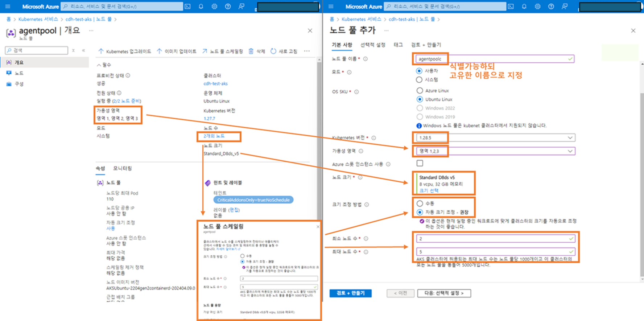
Task: Click the 최대 노드 수 input field
Action: pyautogui.click(x=495, y=251)
